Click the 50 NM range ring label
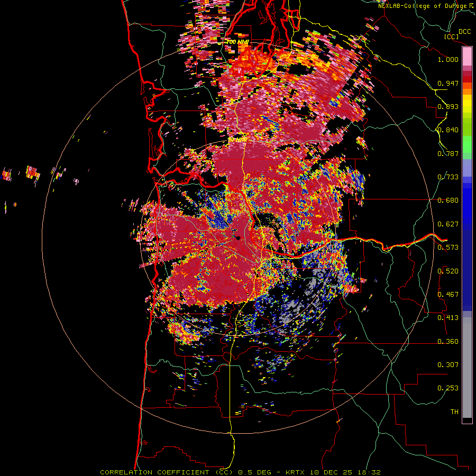Screen dimensions: 476x476 (x=237, y=140)
